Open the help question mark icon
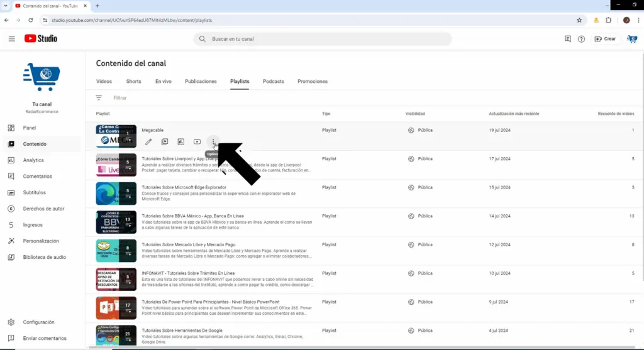 pyautogui.click(x=581, y=39)
